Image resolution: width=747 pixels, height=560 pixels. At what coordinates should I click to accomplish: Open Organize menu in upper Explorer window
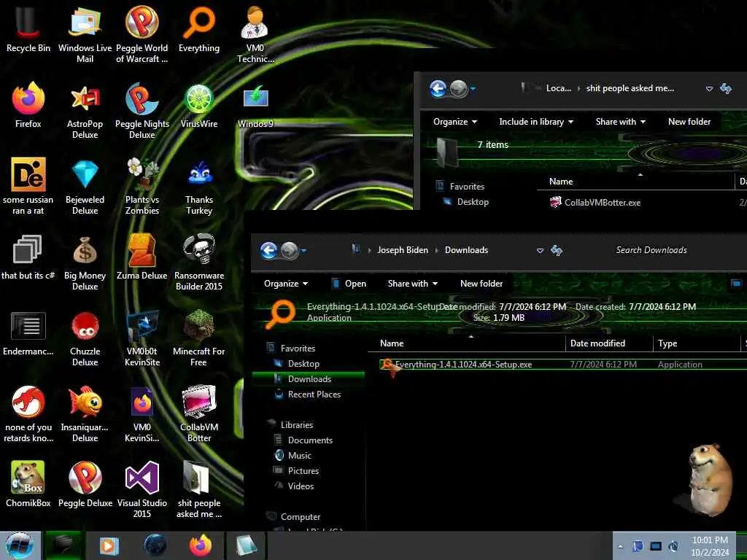click(455, 122)
